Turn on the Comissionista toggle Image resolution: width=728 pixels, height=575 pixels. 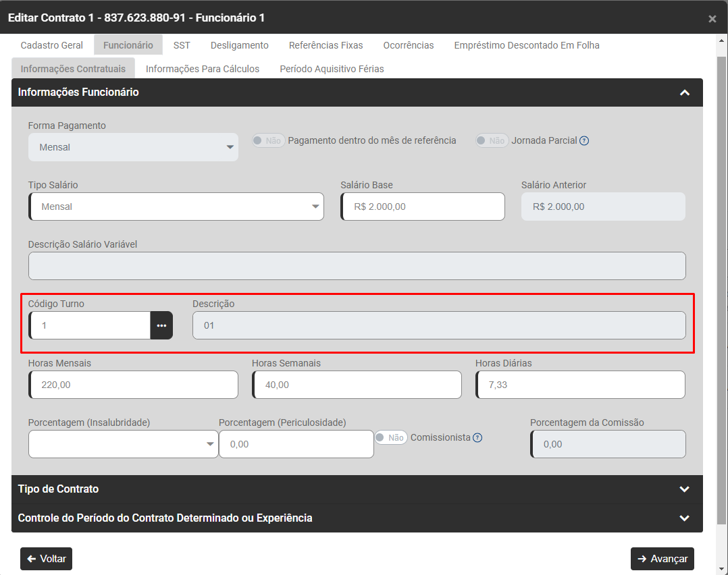(x=390, y=437)
